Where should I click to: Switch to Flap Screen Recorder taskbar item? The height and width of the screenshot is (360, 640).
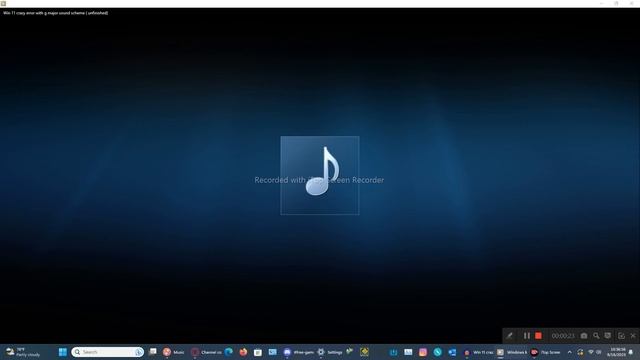point(545,352)
